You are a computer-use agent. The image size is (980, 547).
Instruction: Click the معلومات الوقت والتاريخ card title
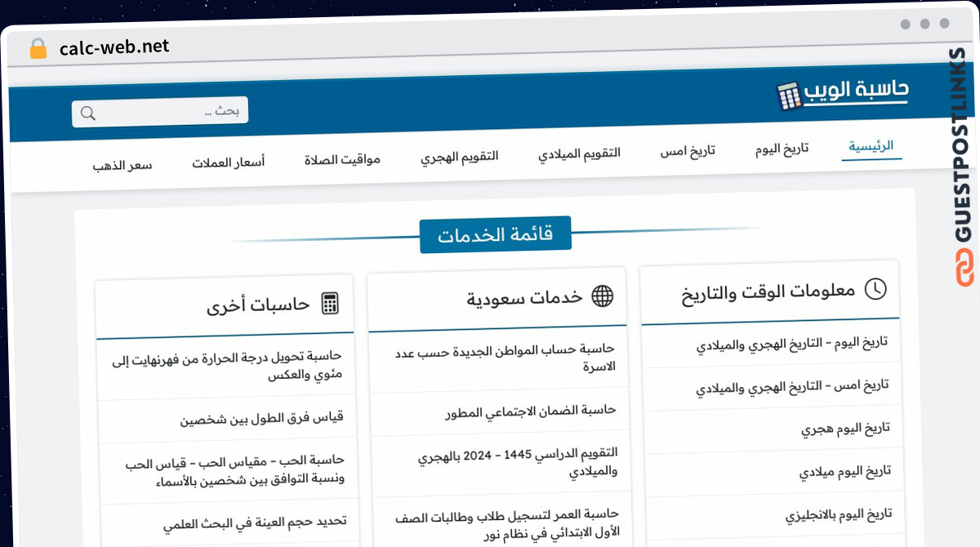tap(768, 291)
